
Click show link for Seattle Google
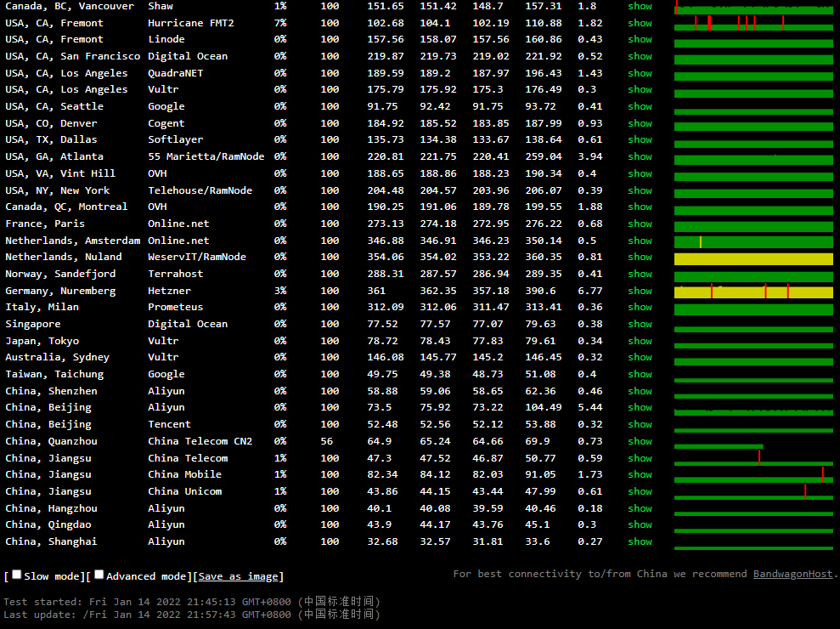[x=640, y=106]
